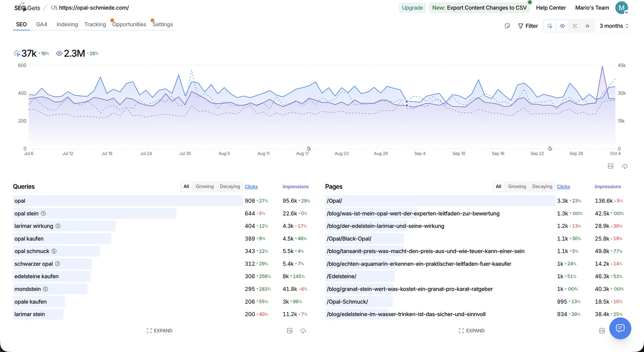Sort Queries by Clicks column

click(251, 187)
